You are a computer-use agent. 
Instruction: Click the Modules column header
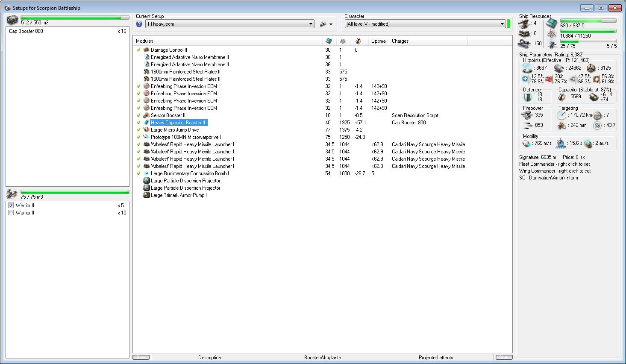(x=228, y=41)
